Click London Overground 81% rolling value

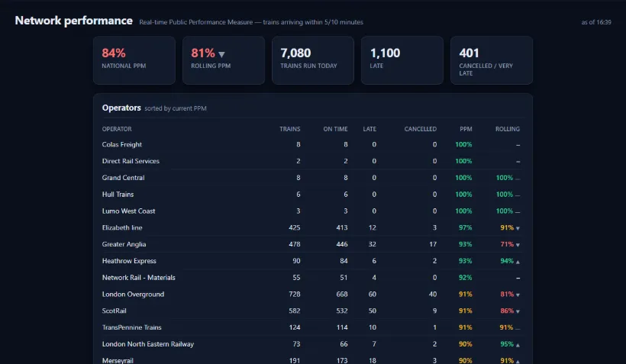click(507, 294)
